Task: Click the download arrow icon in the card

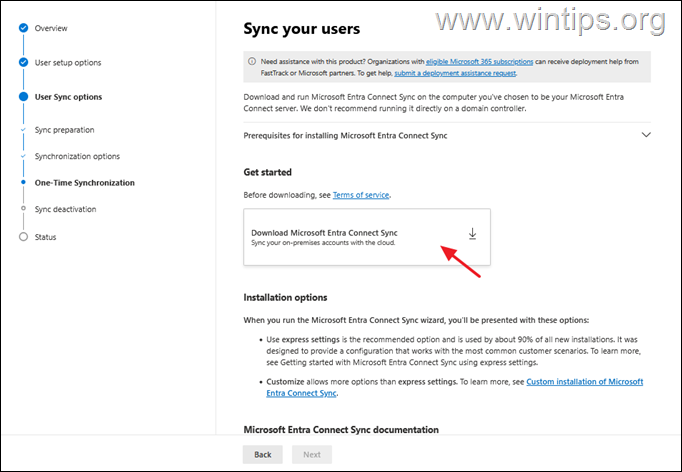Action: [472, 234]
